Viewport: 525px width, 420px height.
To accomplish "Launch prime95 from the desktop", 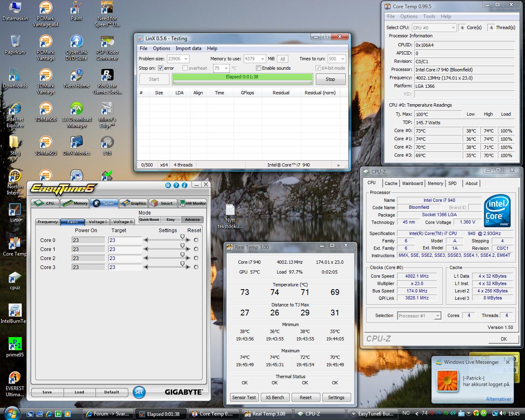I will (15, 347).
